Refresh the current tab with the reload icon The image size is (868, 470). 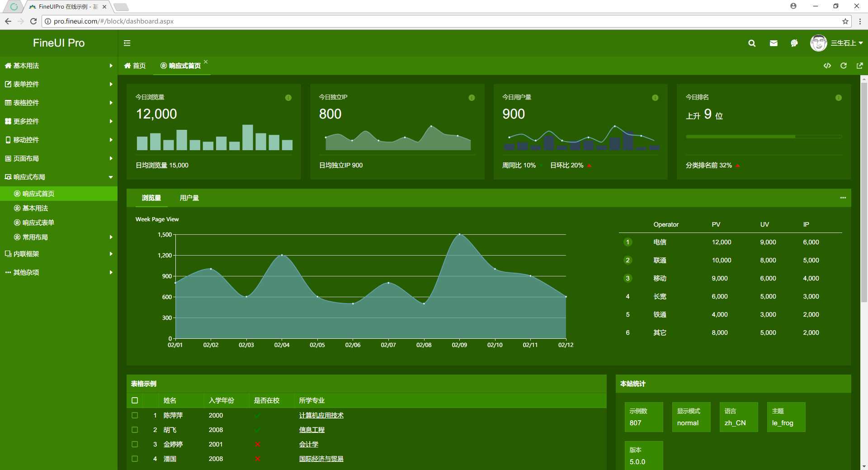click(844, 66)
